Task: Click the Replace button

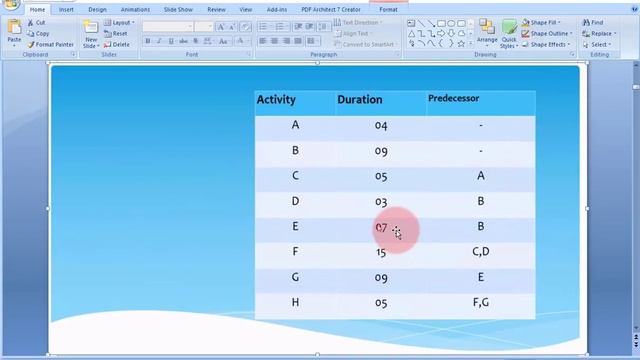Action: (599, 34)
